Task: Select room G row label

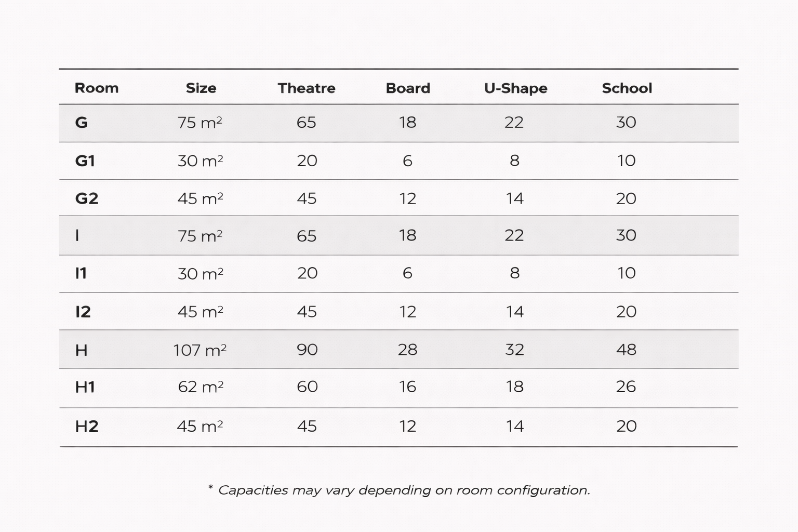Action: click(81, 123)
